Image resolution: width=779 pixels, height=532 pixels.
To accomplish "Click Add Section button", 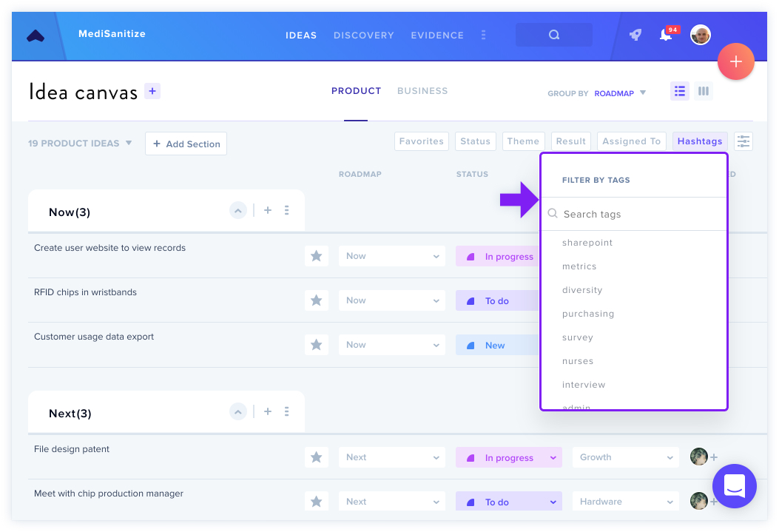I will tap(186, 144).
